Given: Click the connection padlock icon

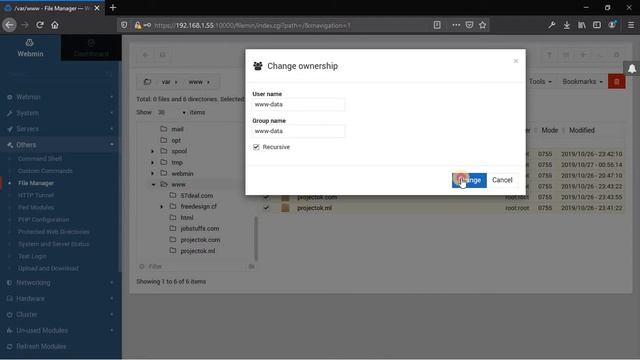Looking at the screenshot, I should (138, 25).
